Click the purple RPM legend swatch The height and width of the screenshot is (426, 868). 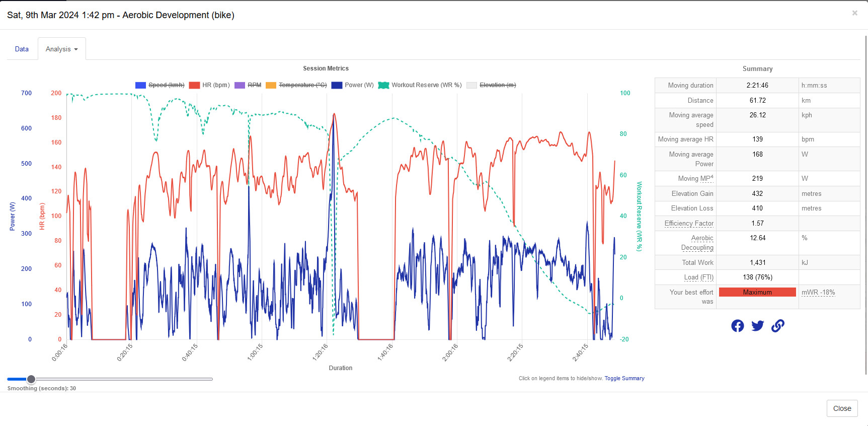(x=240, y=85)
